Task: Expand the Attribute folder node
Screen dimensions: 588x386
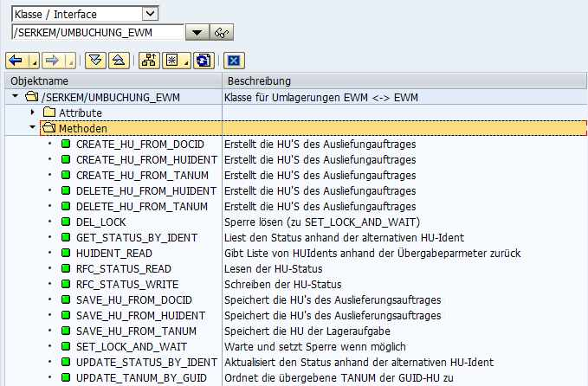Action: pos(33,113)
